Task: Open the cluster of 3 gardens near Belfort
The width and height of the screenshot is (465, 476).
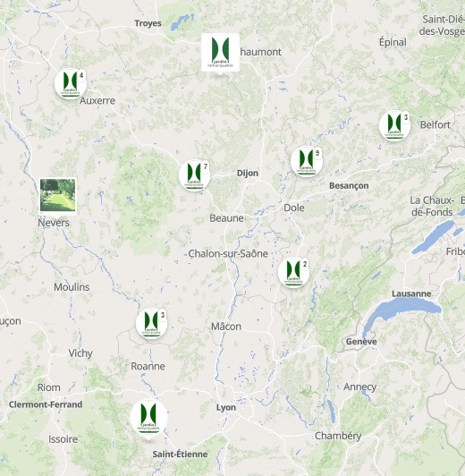Action: point(394,125)
